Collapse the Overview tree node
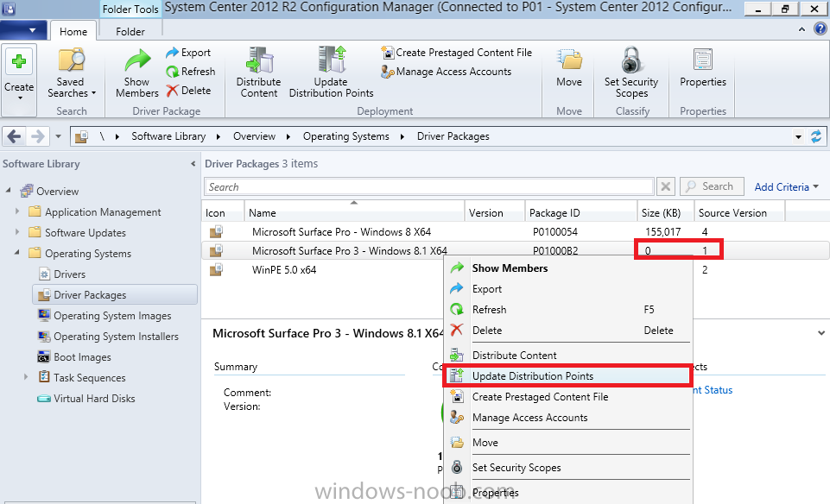Image resolution: width=830 pixels, height=504 pixels. [x=8, y=190]
